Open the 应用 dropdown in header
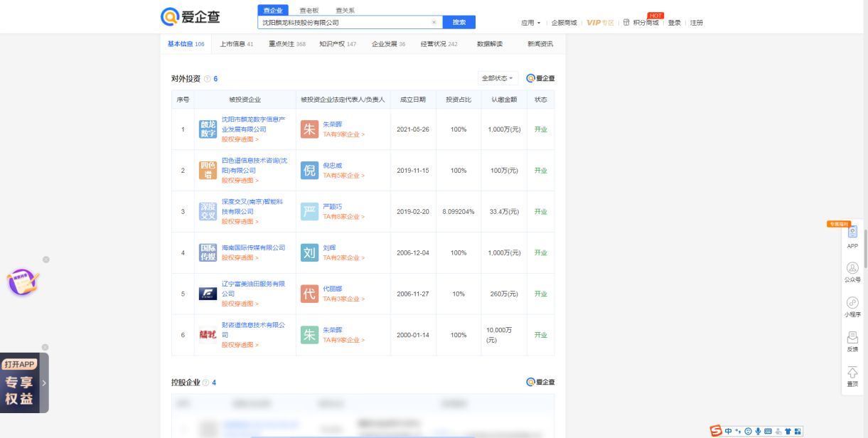Screen dimensions: 868x438 (531, 23)
